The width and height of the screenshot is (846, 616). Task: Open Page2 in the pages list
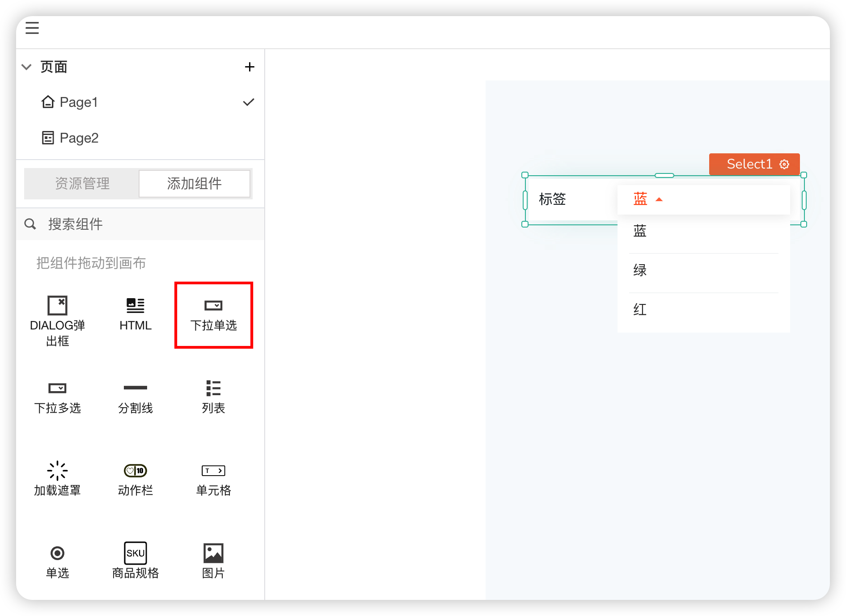[79, 138]
